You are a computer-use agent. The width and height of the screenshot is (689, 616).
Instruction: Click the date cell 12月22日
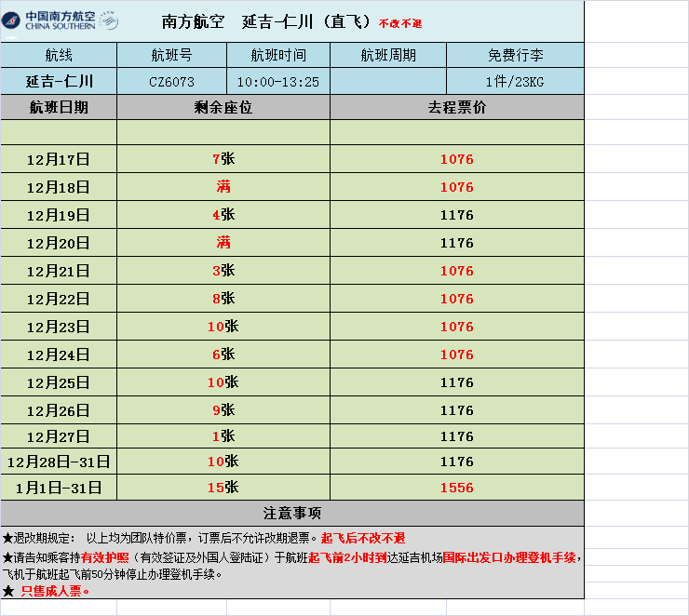pyautogui.click(x=59, y=299)
